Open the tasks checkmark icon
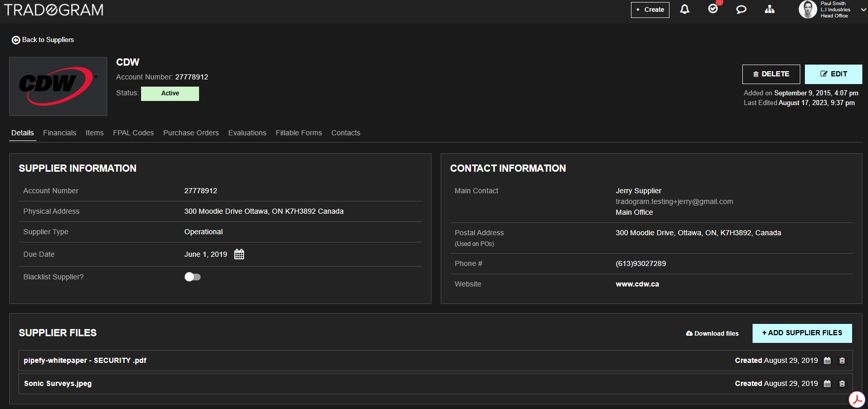This screenshot has width=868, height=409. (x=713, y=9)
